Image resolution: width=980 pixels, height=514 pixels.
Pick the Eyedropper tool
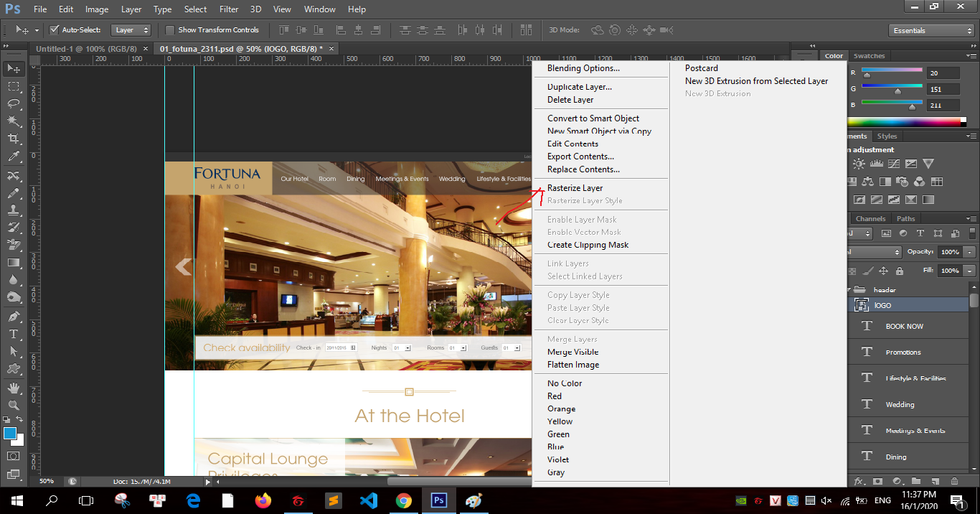[14, 156]
